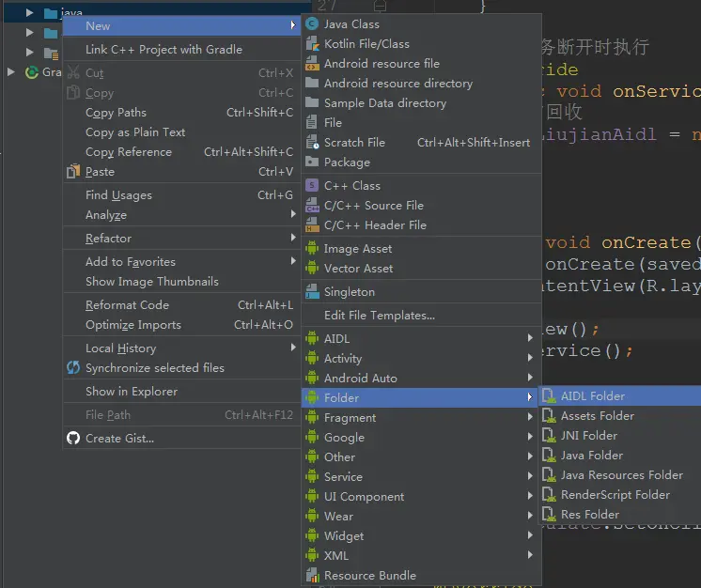Screen dimensions: 701x588
Task: Click the C/C++ Header File icon
Action: (x=312, y=225)
